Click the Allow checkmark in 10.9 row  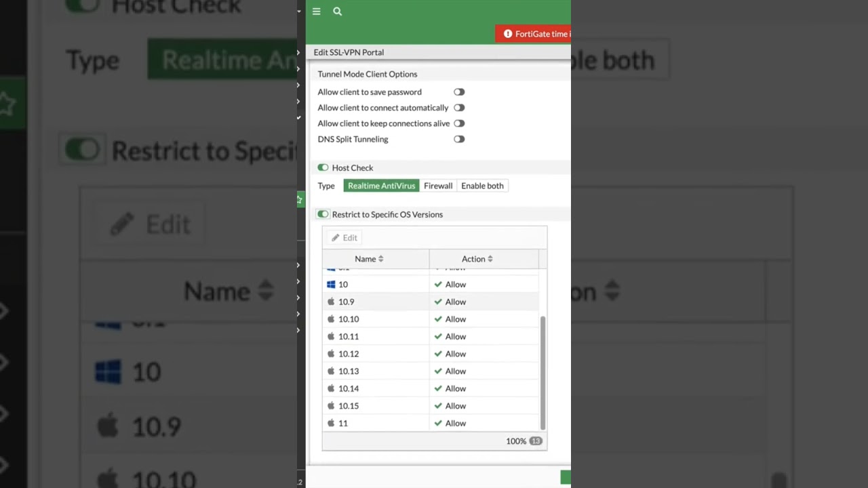coord(438,302)
